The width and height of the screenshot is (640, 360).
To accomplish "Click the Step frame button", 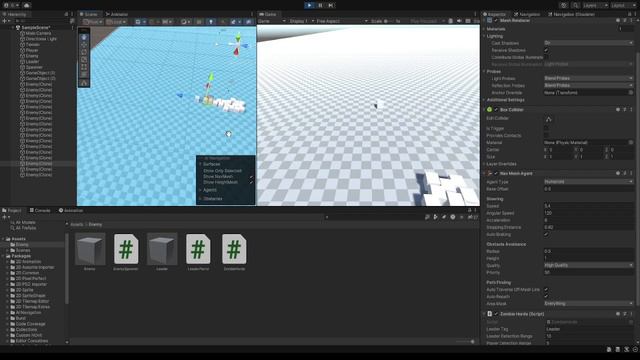I will click(331, 5).
